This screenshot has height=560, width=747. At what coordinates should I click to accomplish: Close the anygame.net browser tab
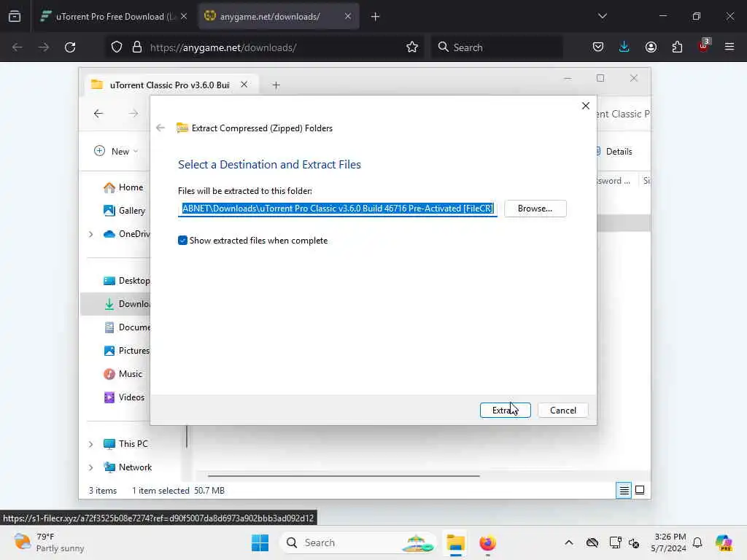[x=348, y=16]
